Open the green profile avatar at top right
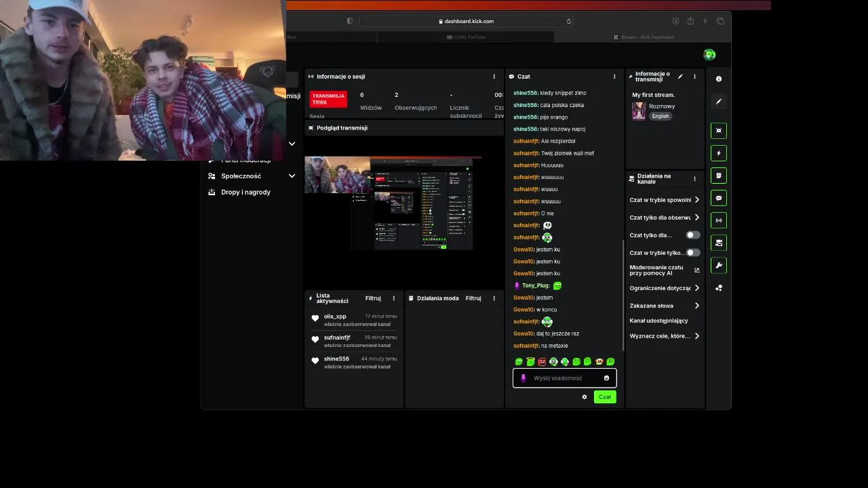Image resolution: width=868 pixels, height=488 pixels. pos(709,55)
